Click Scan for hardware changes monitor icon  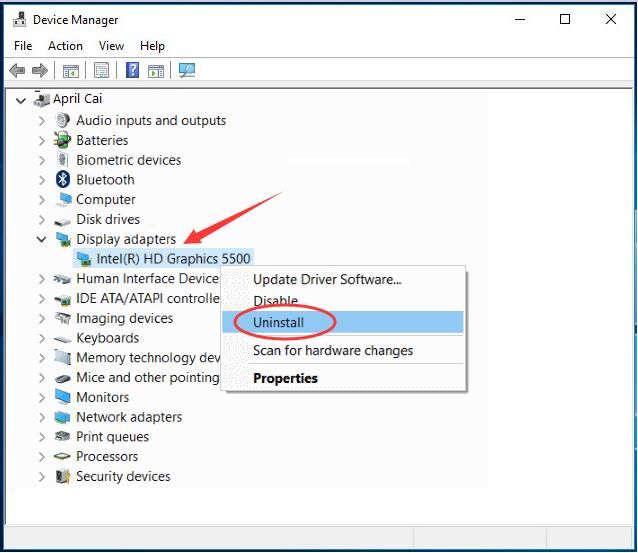coord(186,71)
